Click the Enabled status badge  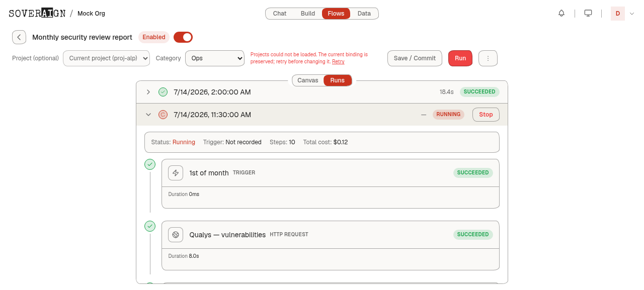click(154, 37)
